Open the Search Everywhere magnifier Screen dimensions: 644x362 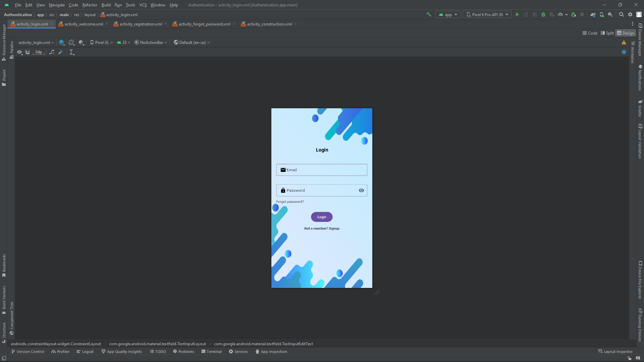pos(621,14)
